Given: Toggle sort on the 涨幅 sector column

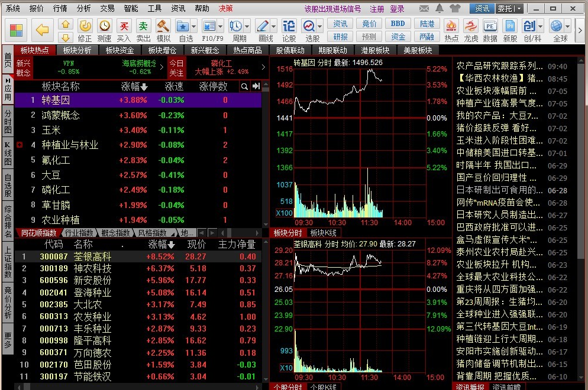Looking at the screenshot, I should (134, 86).
